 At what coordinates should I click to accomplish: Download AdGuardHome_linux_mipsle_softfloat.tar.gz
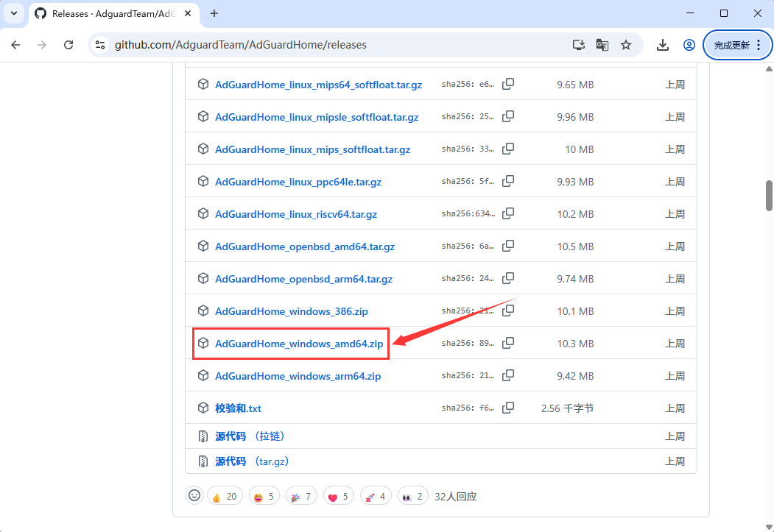click(317, 117)
